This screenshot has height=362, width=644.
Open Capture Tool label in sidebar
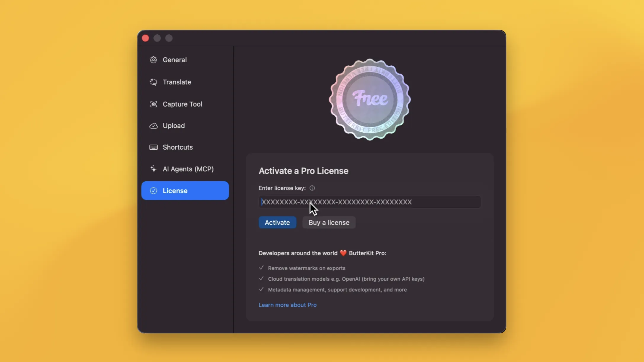pyautogui.click(x=182, y=104)
